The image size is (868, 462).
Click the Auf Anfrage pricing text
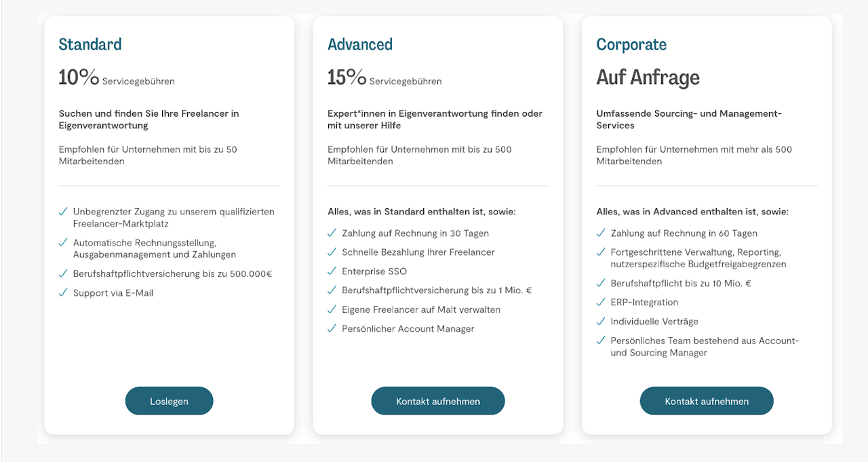(648, 78)
